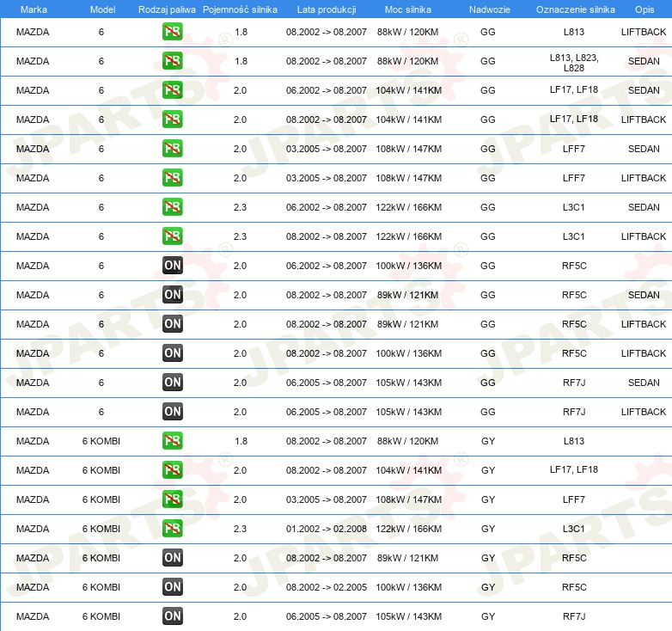672x631 pixels.
Task: Select the Moc silnika column header
Action: click(x=408, y=9)
